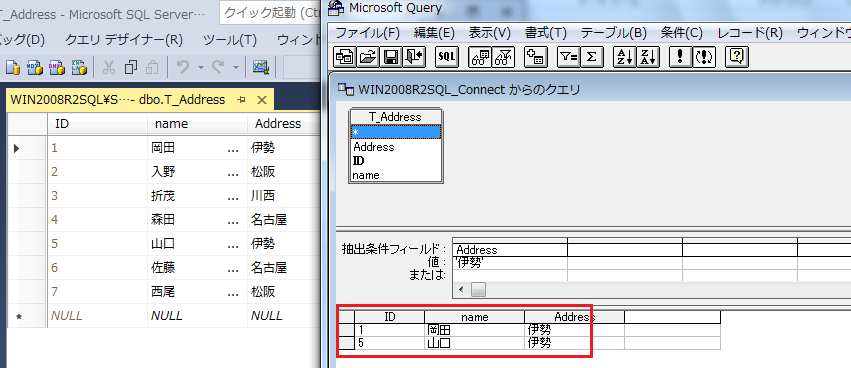Click ID column header in query results

[x=389, y=317]
